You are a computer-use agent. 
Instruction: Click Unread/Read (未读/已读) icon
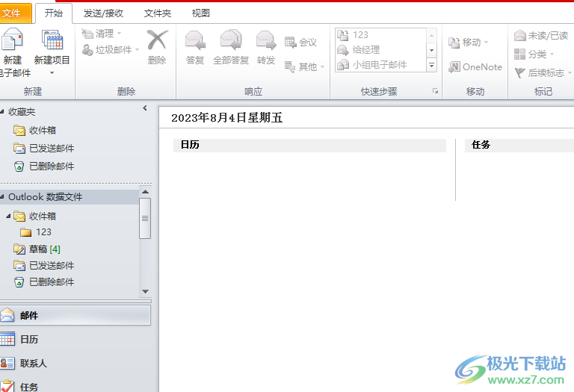coord(520,36)
